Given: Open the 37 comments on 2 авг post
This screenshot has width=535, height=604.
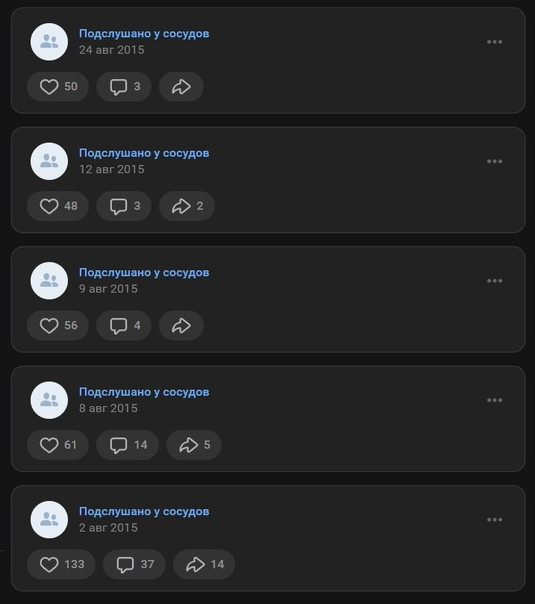Looking at the screenshot, I should pyautogui.click(x=134, y=564).
